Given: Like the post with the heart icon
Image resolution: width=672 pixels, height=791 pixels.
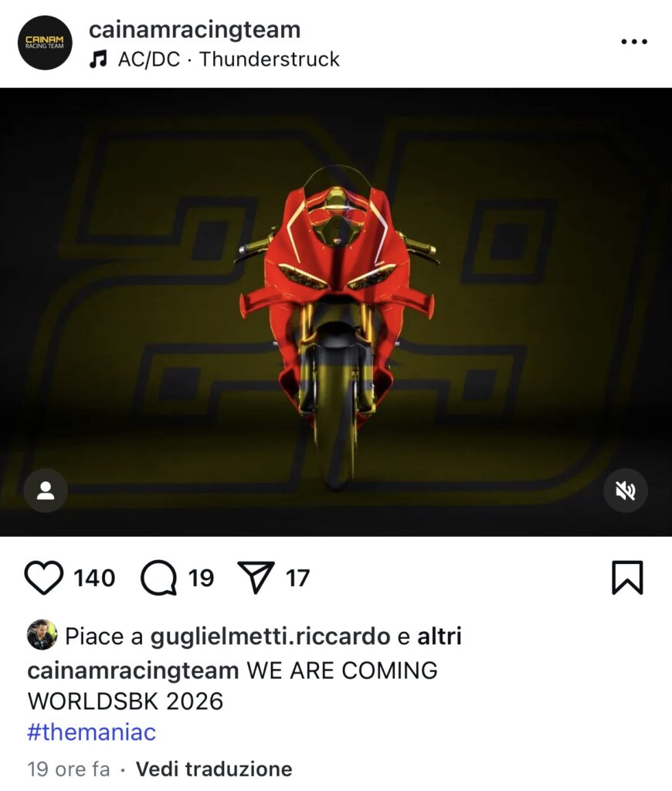Looking at the screenshot, I should point(44,578).
